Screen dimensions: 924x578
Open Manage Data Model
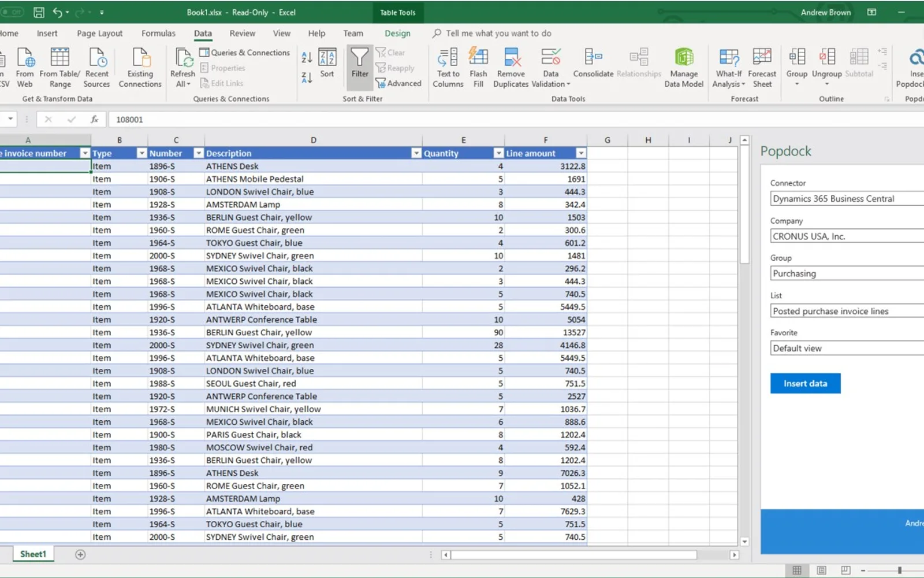pyautogui.click(x=684, y=68)
